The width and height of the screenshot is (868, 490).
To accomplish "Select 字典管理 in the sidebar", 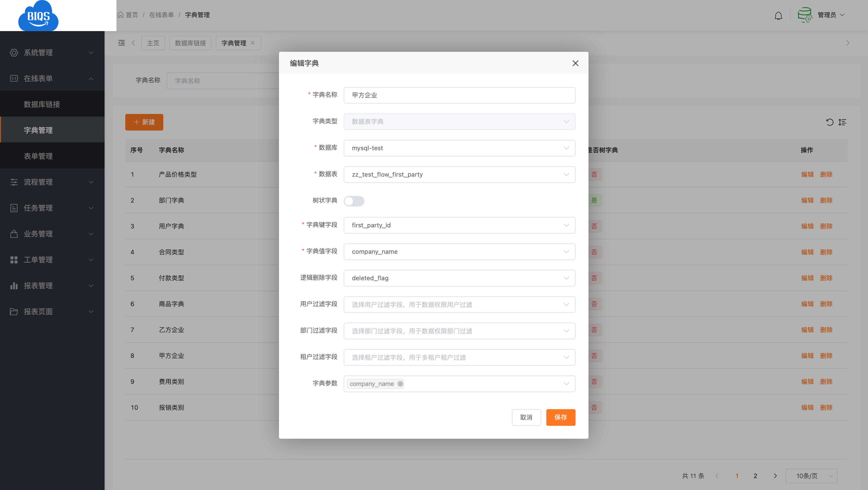I will [52, 130].
